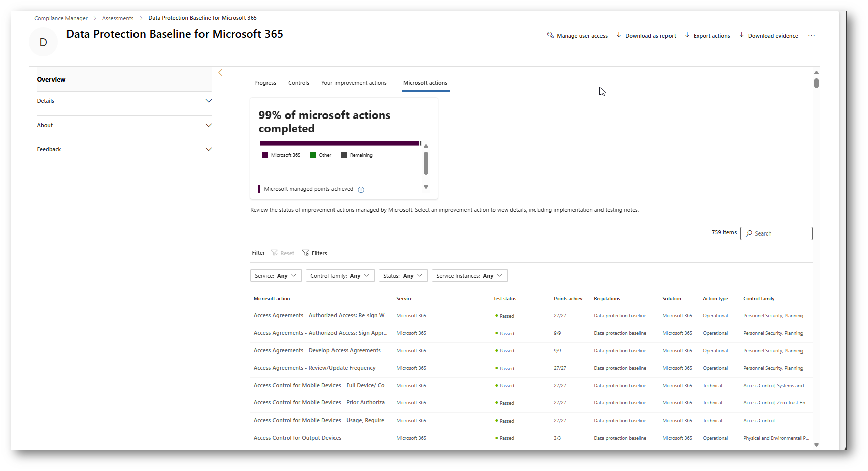Switch to the Controls tab

click(x=299, y=83)
